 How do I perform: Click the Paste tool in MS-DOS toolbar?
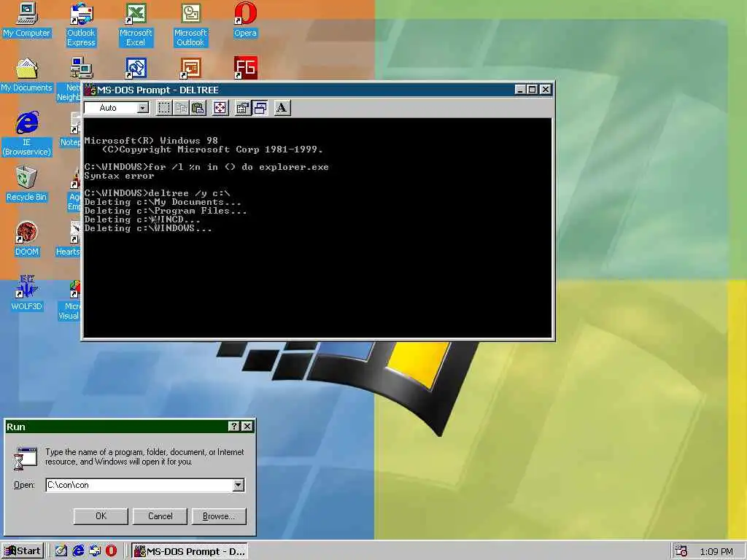pyautogui.click(x=198, y=108)
